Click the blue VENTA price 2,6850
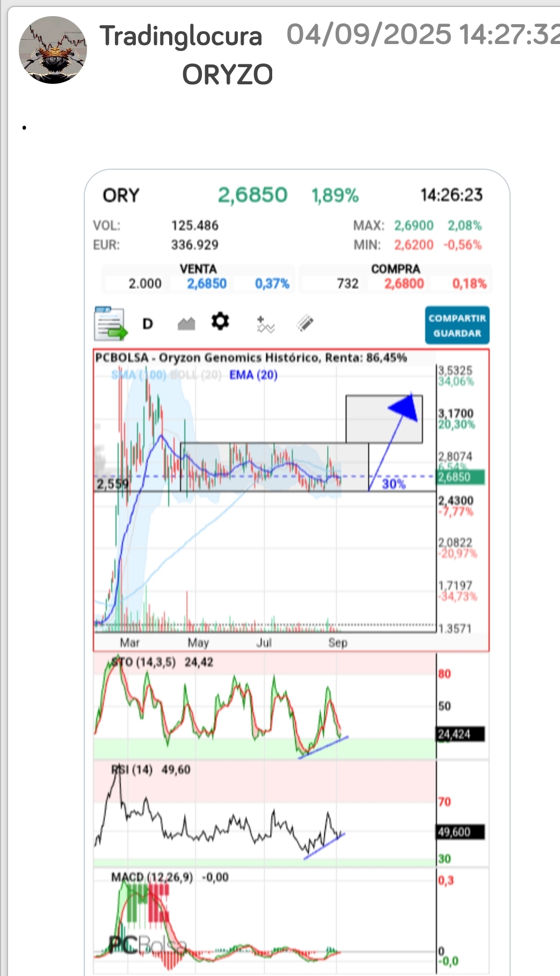560x976 pixels. pyautogui.click(x=207, y=284)
